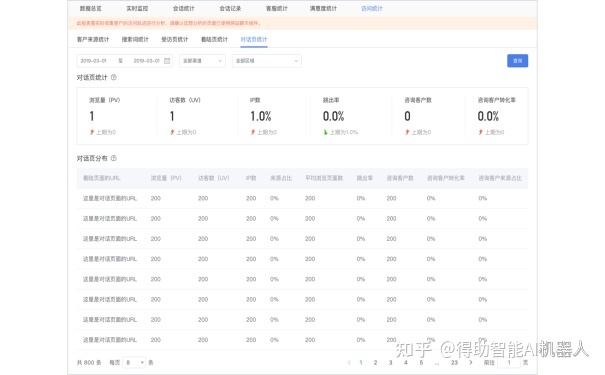
Task: Click the 1.0% value in IP数 card
Action: (261, 116)
